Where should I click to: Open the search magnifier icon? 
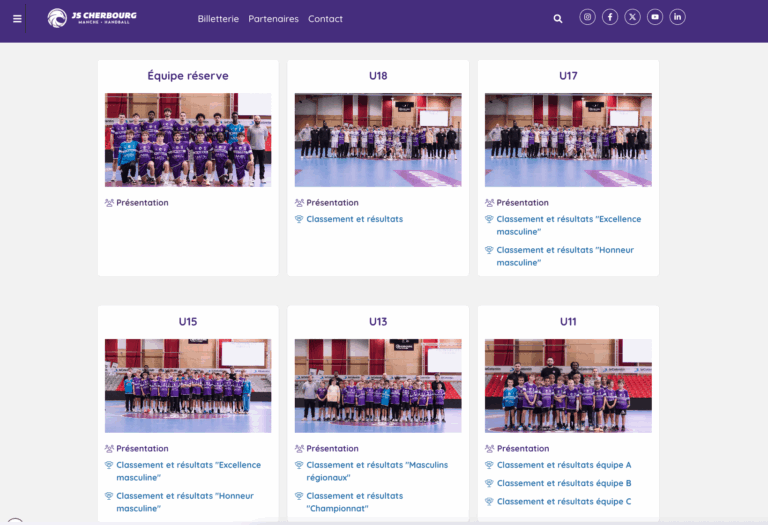point(558,18)
